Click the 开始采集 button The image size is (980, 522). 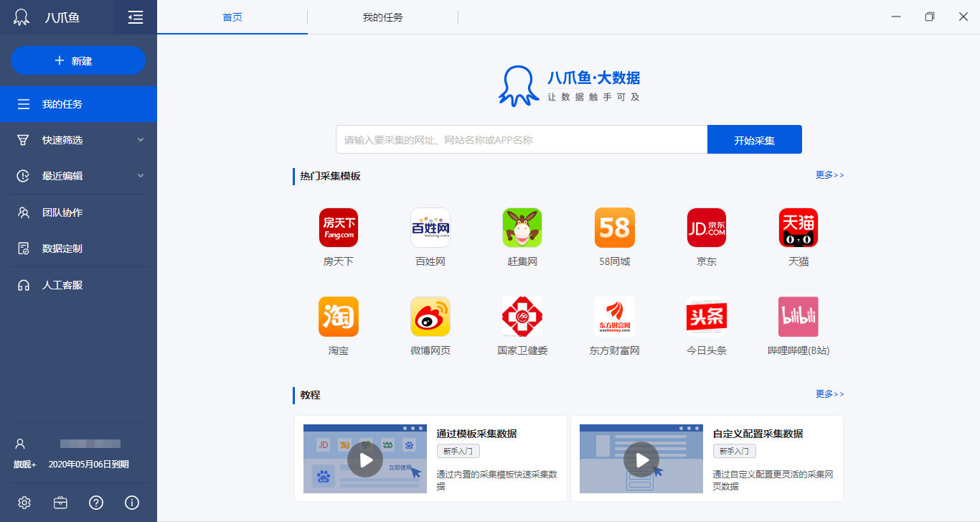(755, 139)
